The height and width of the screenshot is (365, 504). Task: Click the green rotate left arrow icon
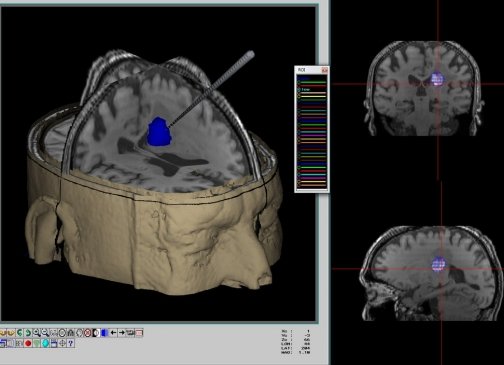(x=20, y=333)
